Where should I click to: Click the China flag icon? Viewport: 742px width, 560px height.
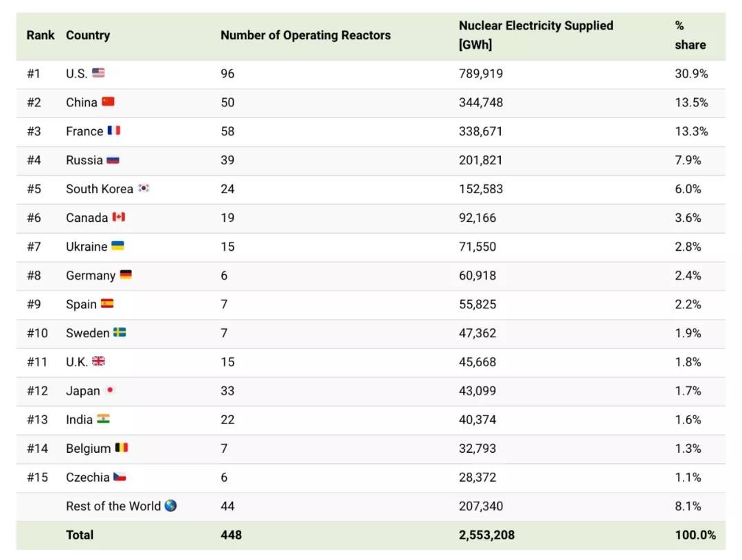[108, 102]
